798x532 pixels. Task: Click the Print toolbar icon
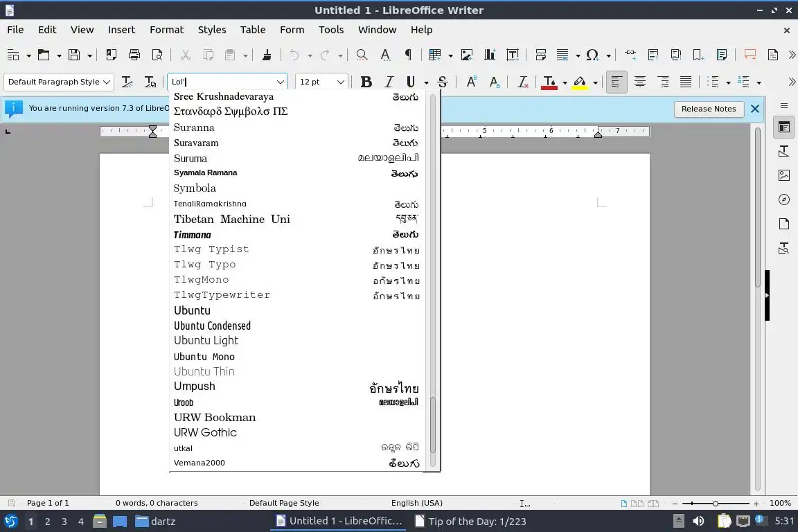click(134, 55)
